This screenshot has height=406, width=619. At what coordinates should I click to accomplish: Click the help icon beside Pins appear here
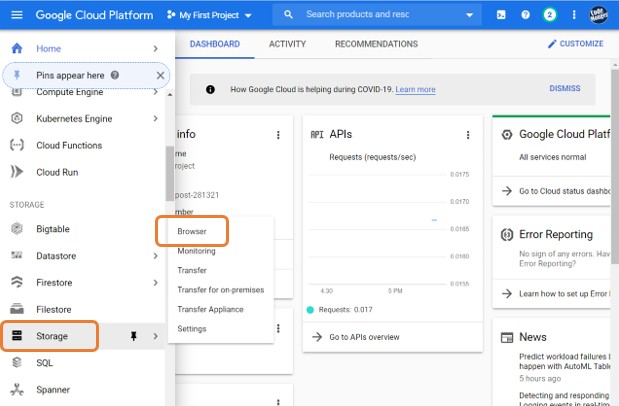114,75
